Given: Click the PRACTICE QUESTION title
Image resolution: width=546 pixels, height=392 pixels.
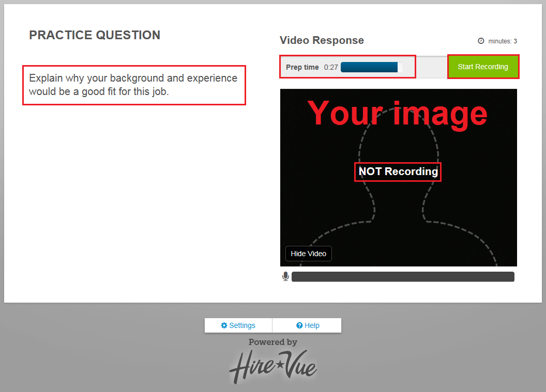Looking at the screenshot, I should (95, 35).
